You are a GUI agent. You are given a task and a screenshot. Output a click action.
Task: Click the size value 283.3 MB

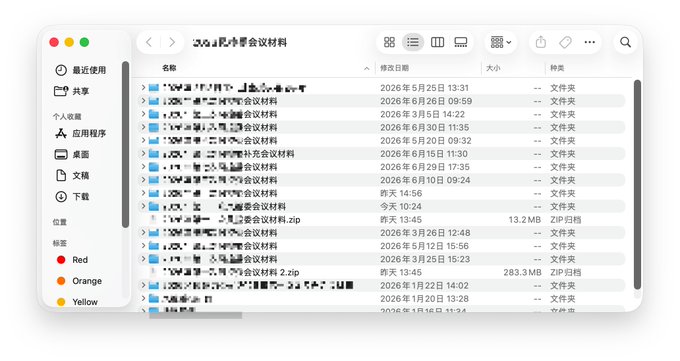[522, 272]
